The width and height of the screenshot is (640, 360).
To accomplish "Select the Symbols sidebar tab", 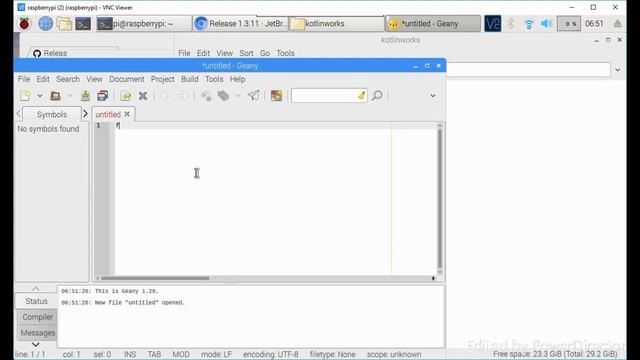I will coord(51,114).
